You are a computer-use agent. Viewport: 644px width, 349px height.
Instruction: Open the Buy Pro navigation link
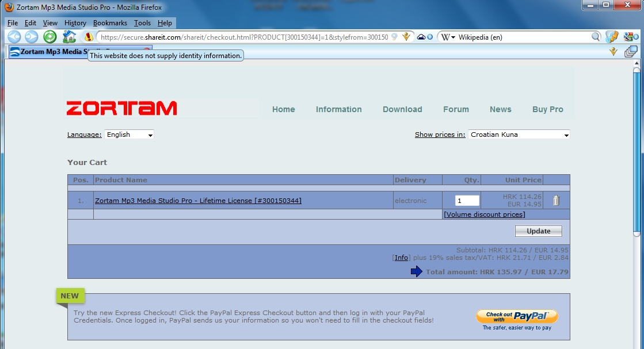(548, 109)
